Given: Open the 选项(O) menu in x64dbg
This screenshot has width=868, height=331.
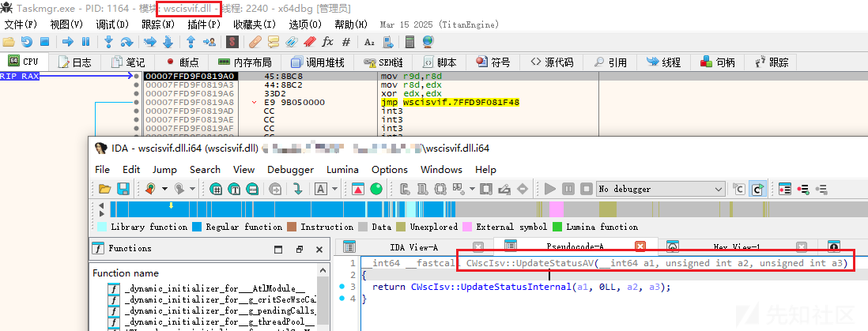Looking at the screenshot, I should pyautogui.click(x=305, y=24).
